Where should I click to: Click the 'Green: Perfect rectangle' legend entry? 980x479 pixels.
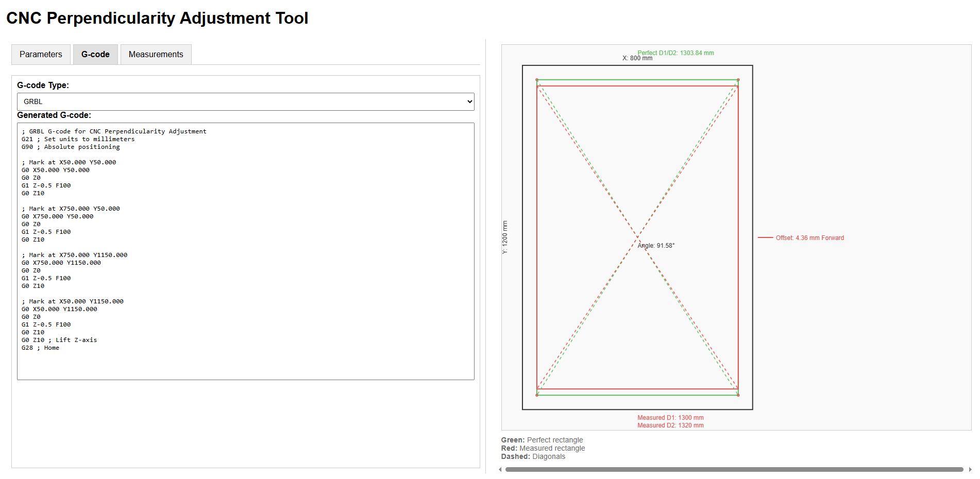pos(542,440)
